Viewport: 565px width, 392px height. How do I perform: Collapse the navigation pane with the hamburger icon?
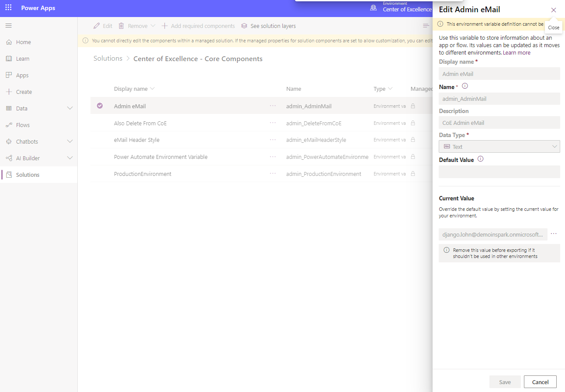click(8, 25)
